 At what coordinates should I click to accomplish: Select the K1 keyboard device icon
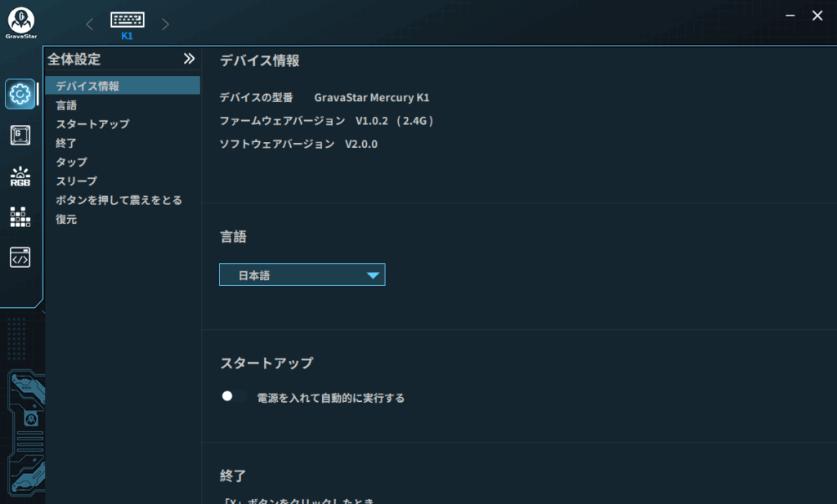coord(128,24)
